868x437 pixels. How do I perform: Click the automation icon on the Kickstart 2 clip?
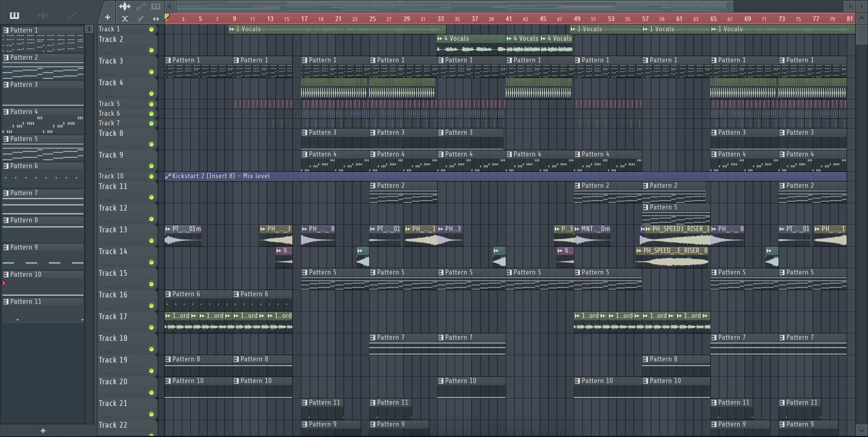point(168,176)
